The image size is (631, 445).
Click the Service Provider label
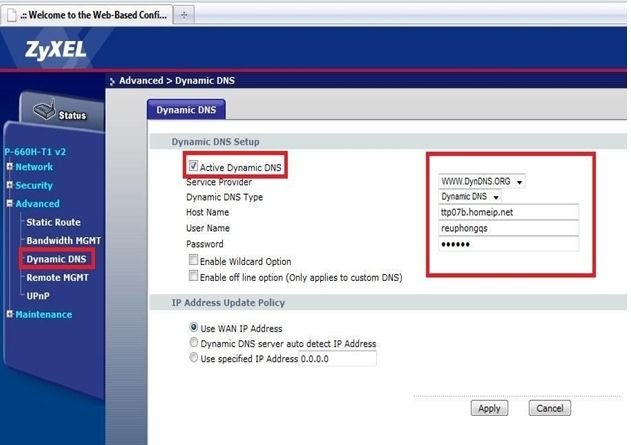[x=219, y=182]
